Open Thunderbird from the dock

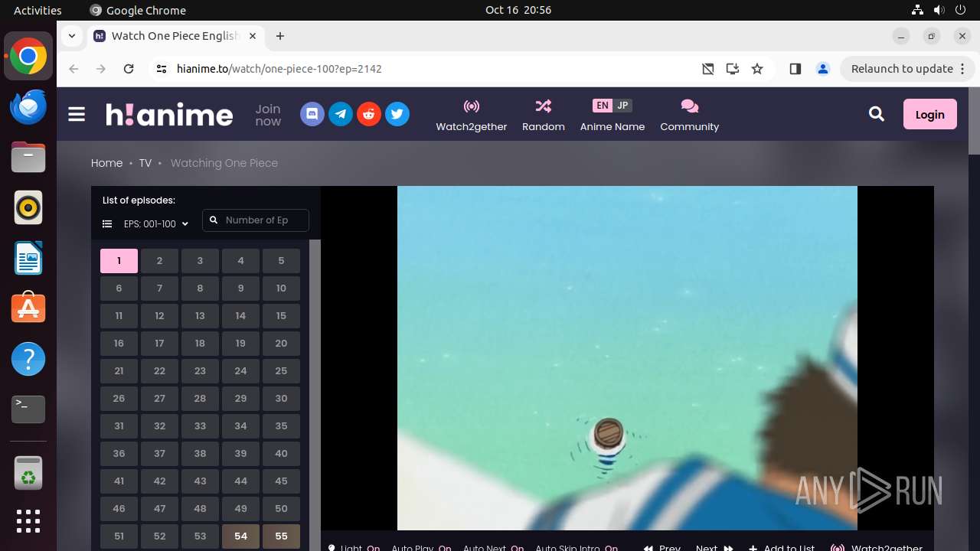[x=28, y=107]
